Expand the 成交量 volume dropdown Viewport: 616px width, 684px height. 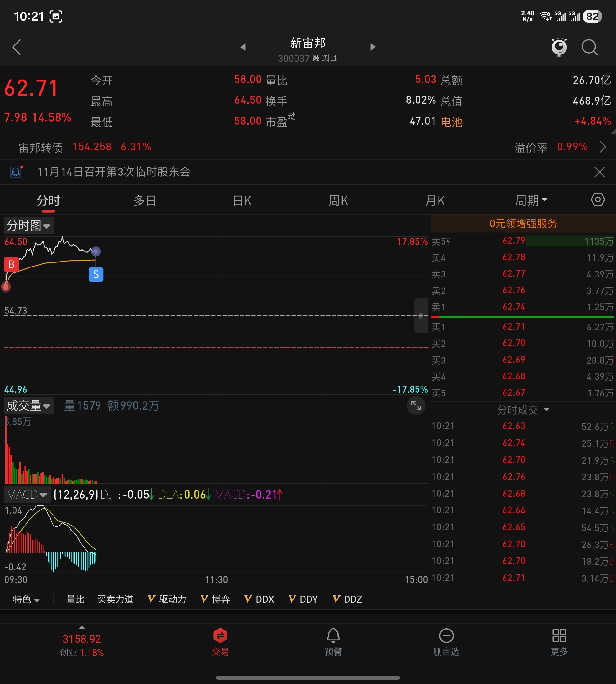[x=29, y=406]
